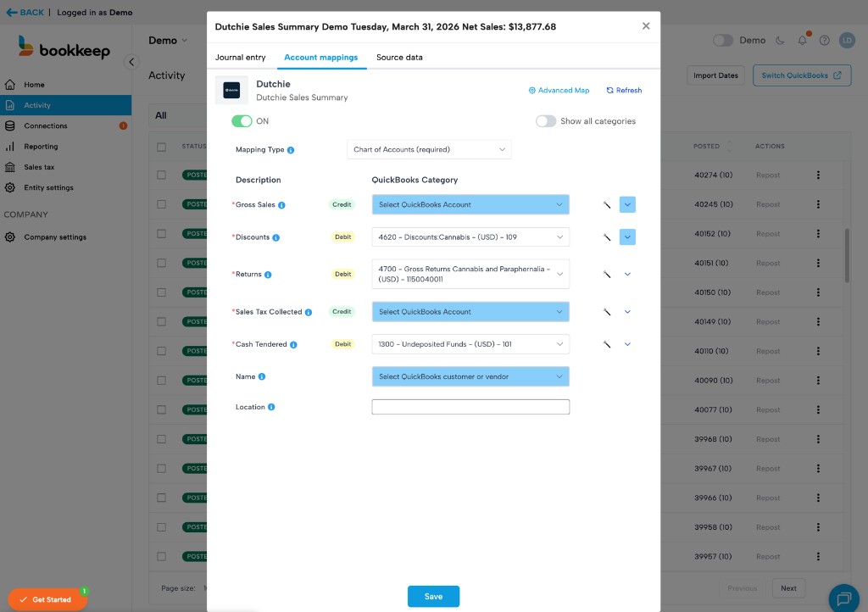This screenshot has height=612, width=868.
Task: Click the Connections icon with notification badge
Action: click(x=9, y=125)
